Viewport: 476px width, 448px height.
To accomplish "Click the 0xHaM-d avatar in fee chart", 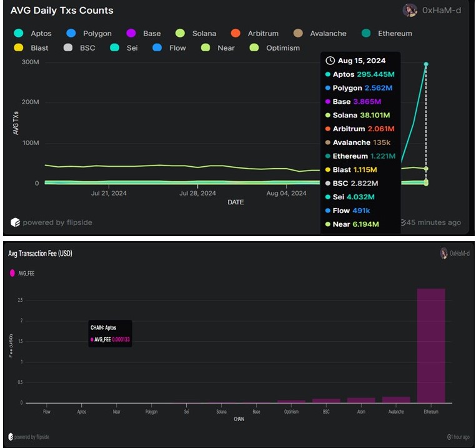I will [444, 253].
